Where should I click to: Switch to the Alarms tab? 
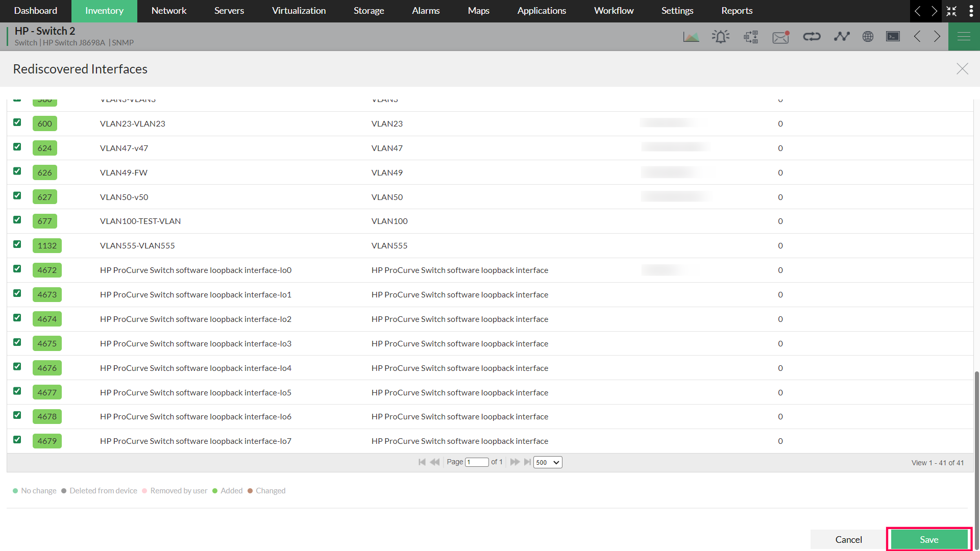coord(426,11)
